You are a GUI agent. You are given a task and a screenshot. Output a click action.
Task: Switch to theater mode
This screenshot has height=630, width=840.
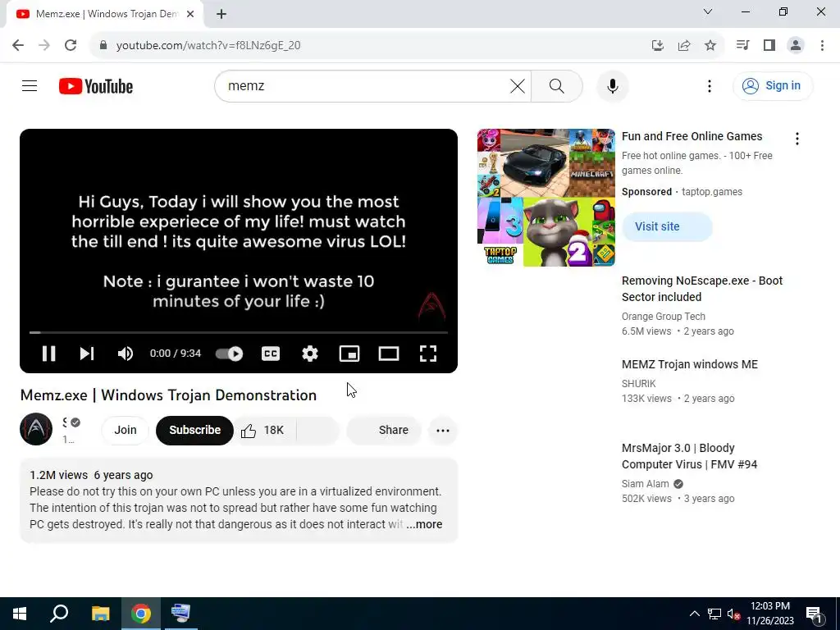(x=388, y=354)
